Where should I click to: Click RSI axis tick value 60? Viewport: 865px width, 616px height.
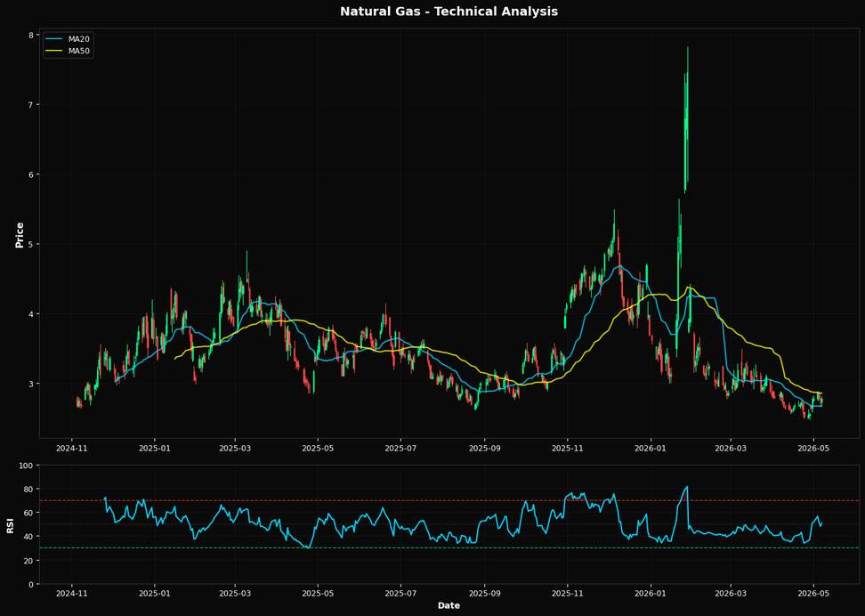click(x=30, y=513)
